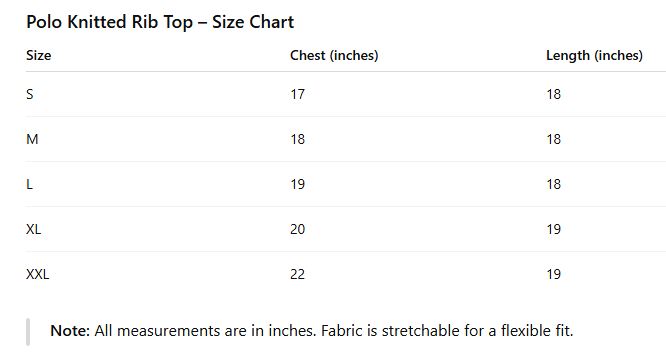Click length value 19 in XL row

coord(553,229)
